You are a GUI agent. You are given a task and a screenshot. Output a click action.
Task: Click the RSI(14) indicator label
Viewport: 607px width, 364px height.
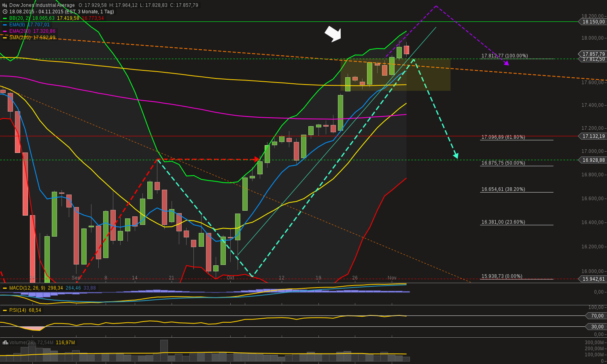18,310
